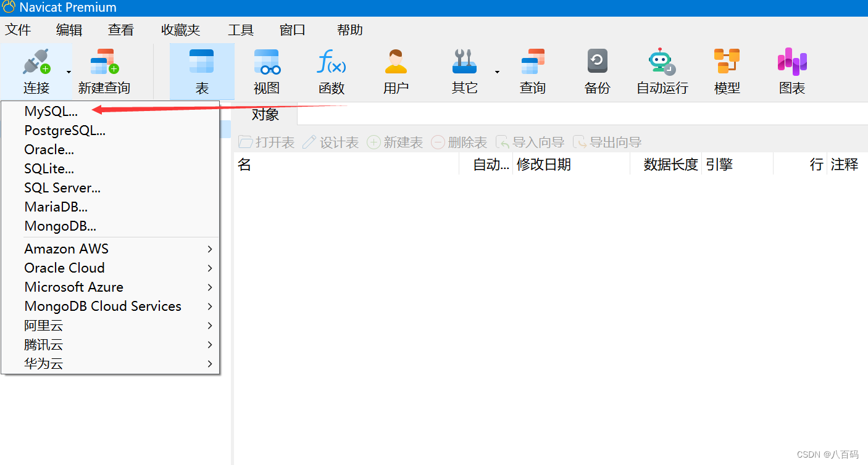
Task: Click the 删除表 delete table button
Action: point(459,142)
